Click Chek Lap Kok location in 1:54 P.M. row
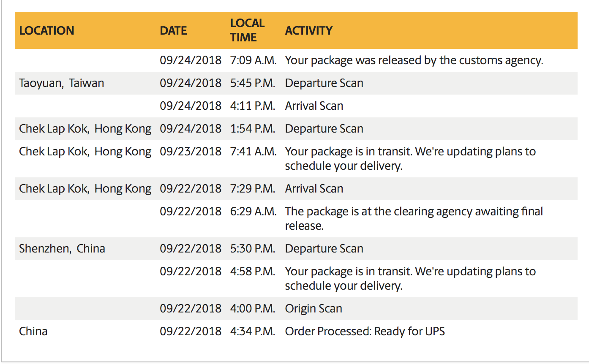 85,129
